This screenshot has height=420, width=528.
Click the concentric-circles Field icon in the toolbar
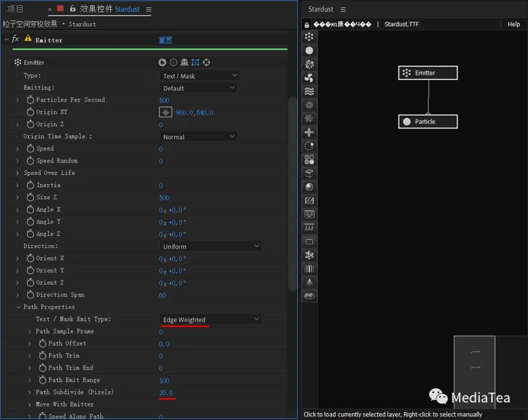309,105
